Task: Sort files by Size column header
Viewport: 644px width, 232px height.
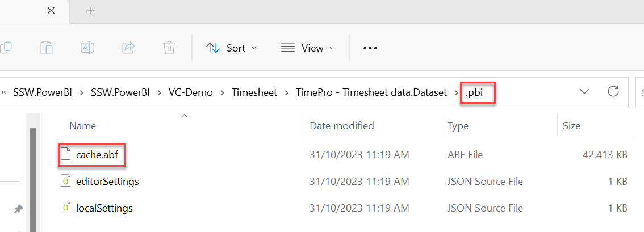Action: (571, 125)
